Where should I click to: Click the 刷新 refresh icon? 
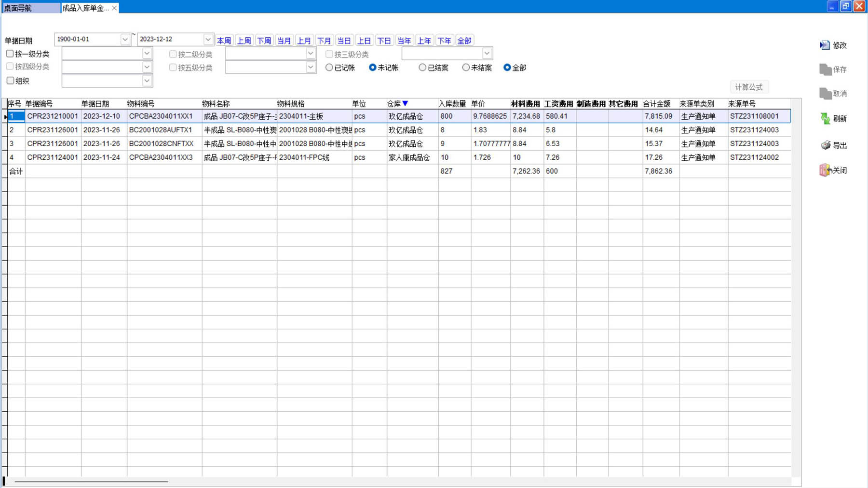[825, 118]
